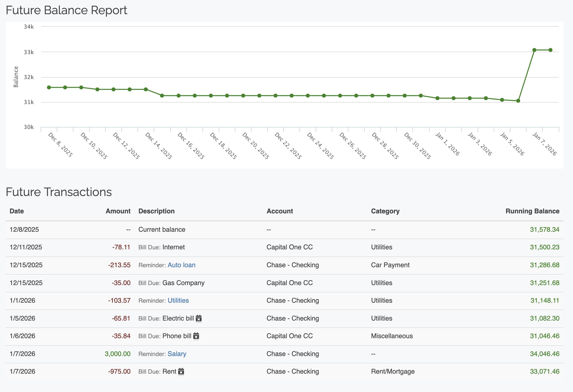Click the Amount column header

click(x=118, y=211)
